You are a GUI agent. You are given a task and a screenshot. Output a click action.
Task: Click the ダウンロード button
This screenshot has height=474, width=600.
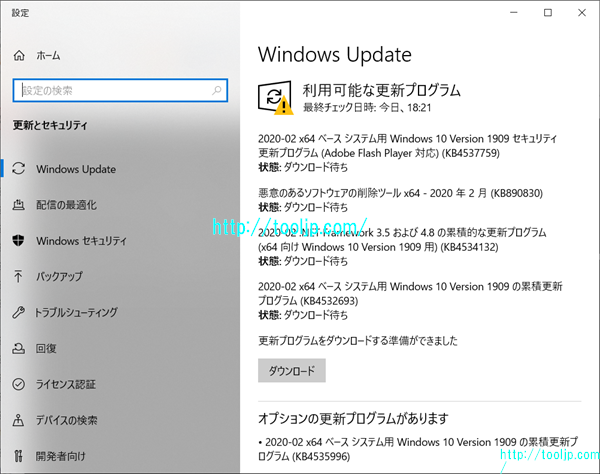click(x=292, y=370)
